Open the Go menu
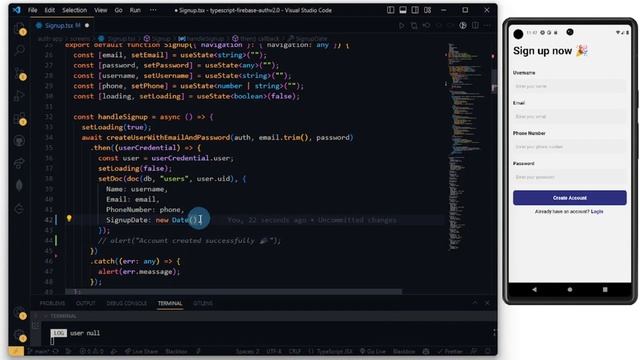The width and height of the screenshot is (640, 360). (118, 10)
